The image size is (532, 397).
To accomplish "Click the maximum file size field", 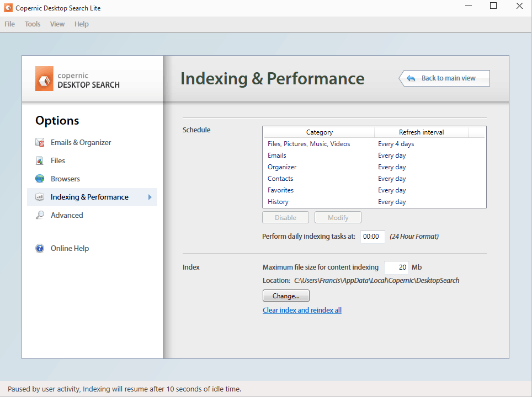I will (396, 267).
